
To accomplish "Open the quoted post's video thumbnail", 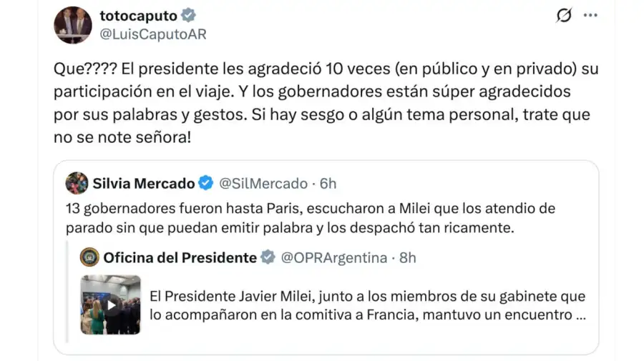I will tap(110, 305).
